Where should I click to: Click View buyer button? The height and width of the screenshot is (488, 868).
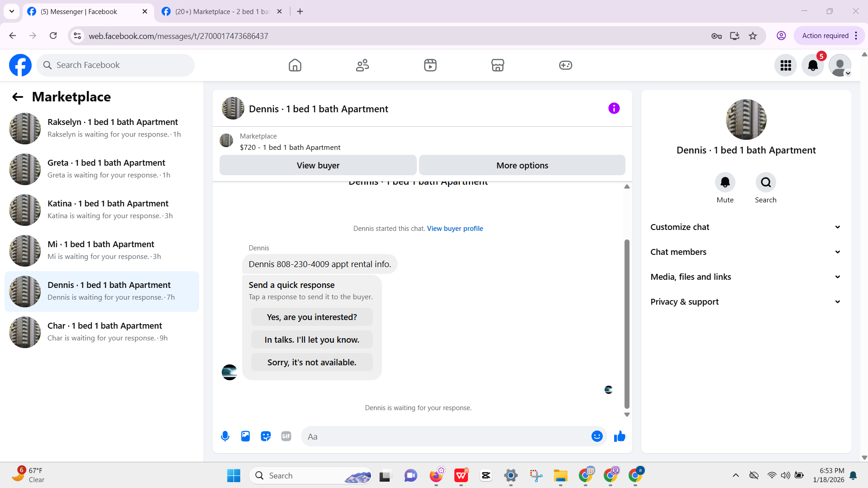tap(318, 165)
